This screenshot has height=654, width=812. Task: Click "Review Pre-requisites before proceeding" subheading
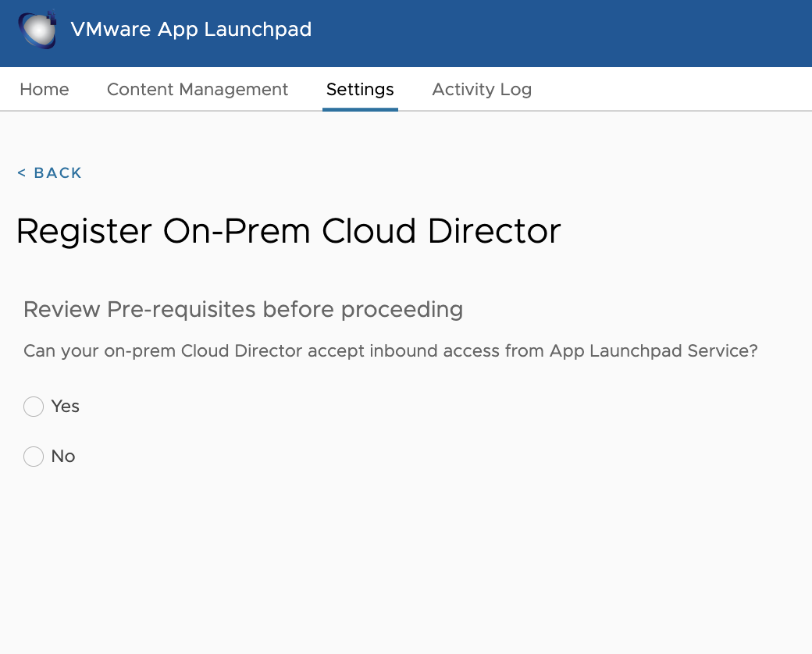click(x=244, y=310)
